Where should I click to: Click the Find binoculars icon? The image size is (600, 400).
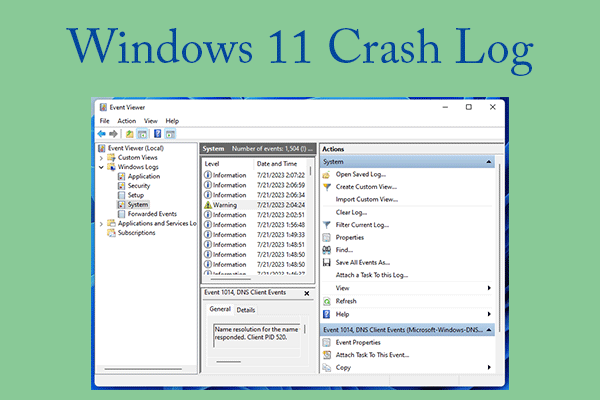pyautogui.click(x=326, y=250)
